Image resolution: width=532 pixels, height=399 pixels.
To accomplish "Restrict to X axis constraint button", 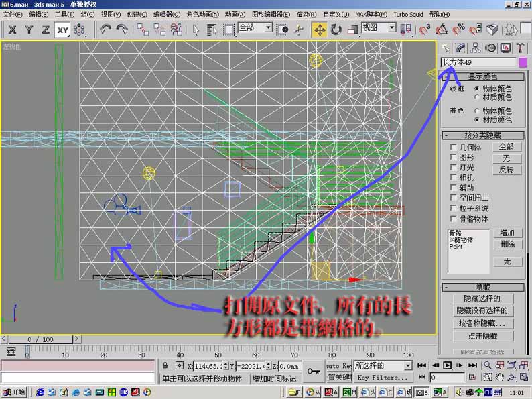I will point(12,30).
